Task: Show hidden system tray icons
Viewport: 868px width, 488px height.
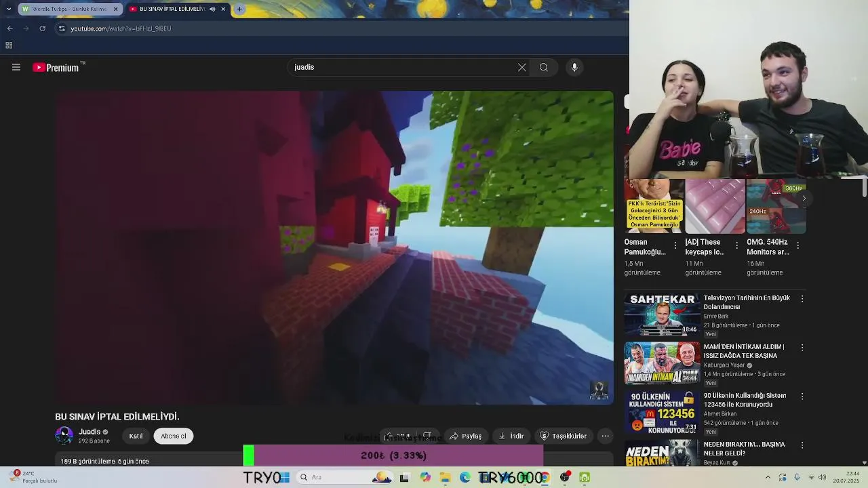Action: point(768,478)
